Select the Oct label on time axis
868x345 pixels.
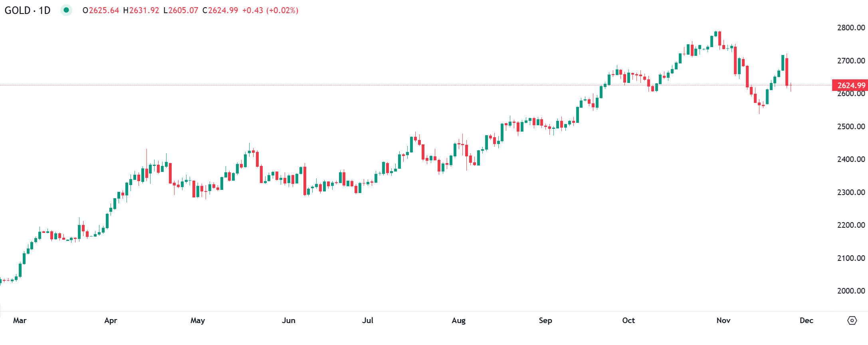coord(628,321)
